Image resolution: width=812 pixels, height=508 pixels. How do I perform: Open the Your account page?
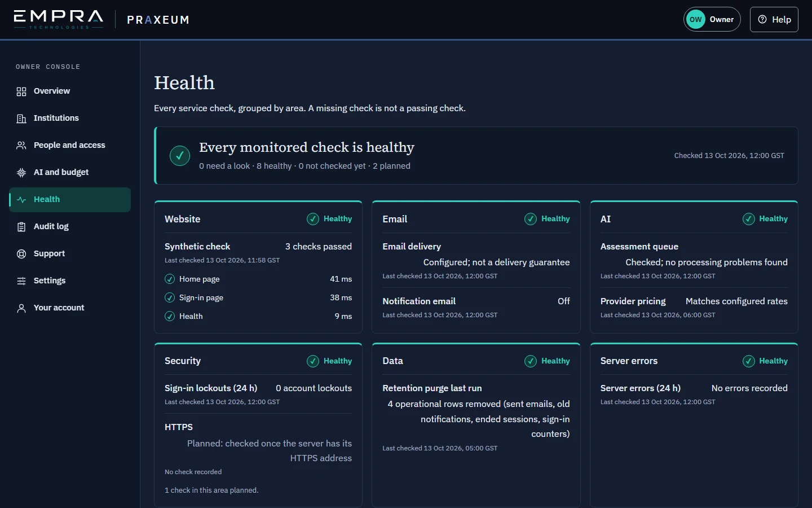[70, 308]
